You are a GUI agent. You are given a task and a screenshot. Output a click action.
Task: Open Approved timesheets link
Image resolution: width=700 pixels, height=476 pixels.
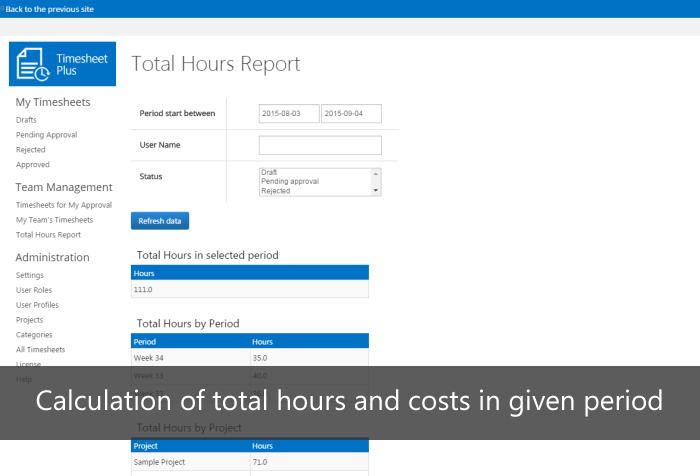pyautogui.click(x=33, y=164)
